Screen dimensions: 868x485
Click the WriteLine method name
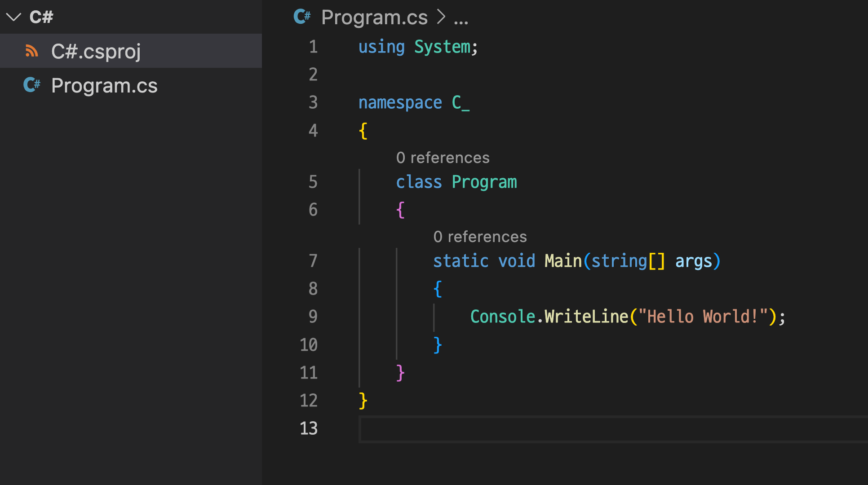pyautogui.click(x=586, y=317)
